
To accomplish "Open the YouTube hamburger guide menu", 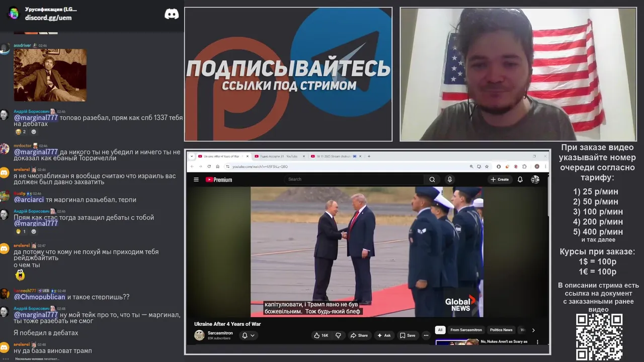I will 196,179.
